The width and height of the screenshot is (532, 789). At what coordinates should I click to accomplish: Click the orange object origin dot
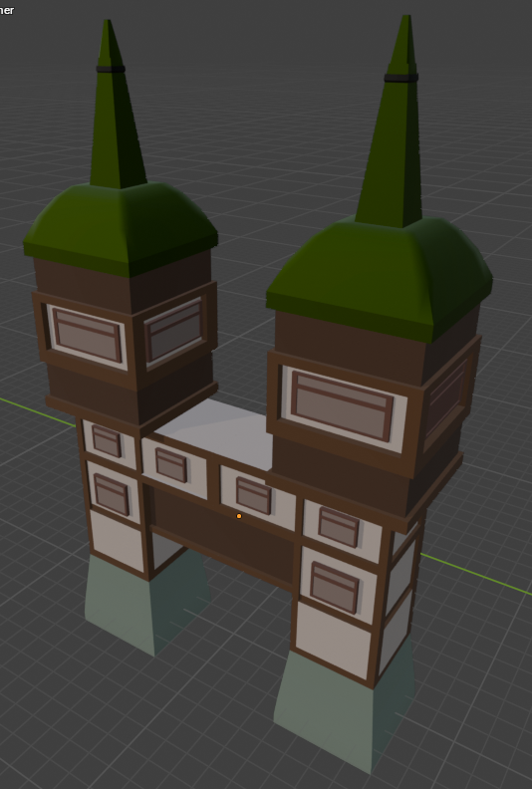(239, 516)
